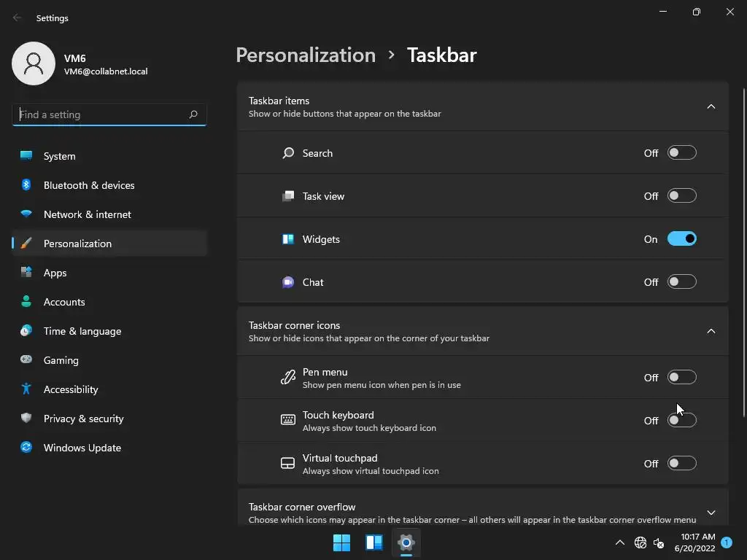Expand the Taskbar corner overflow section
Viewport: 747px width, 560px height.
pos(711,513)
